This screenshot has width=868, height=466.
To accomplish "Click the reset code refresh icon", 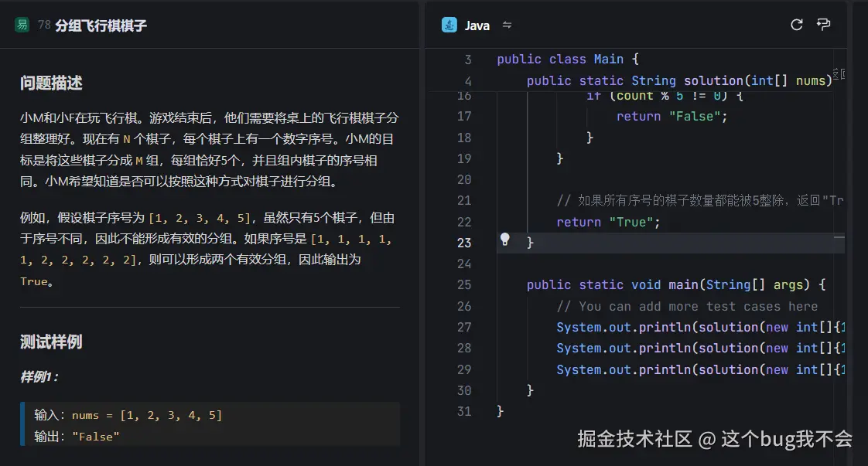I will pyautogui.click(x=796, y=25).
